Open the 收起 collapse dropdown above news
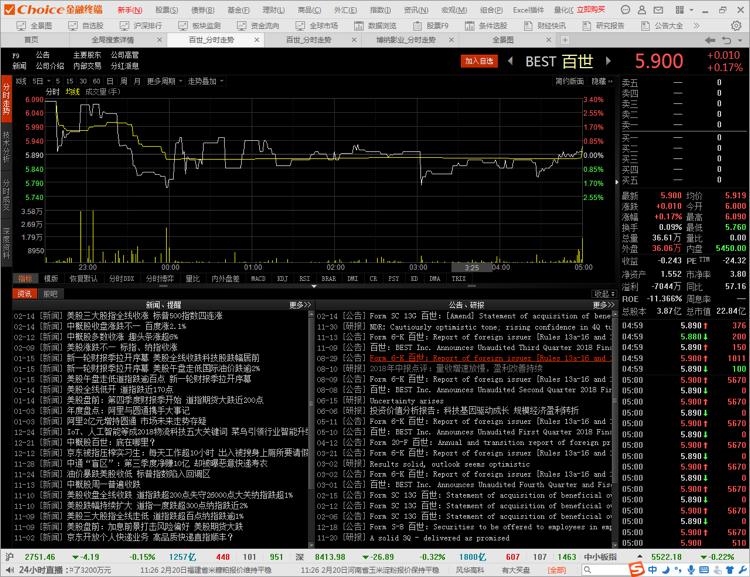Screen dimensions: 750x577 point(604,294)
